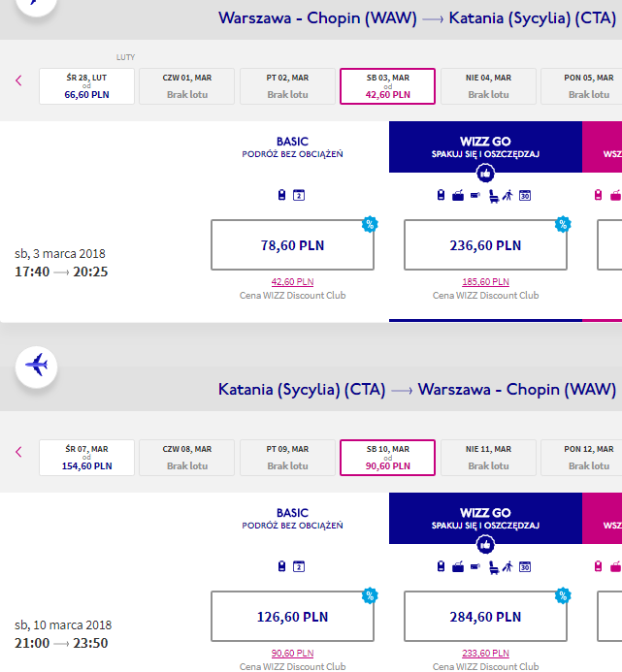Select ŚR 07, MAR return date for 154,60 PLN
This screenshot has width=622, height=672.
[86, 458]
